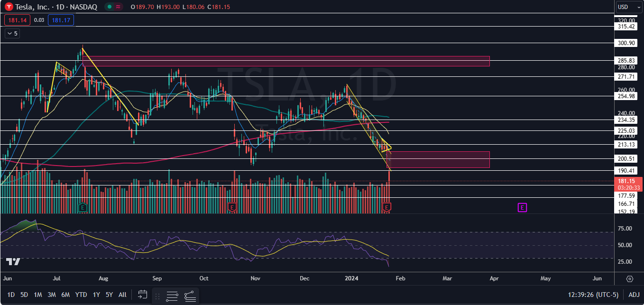Switch to the YTD date range
The width and height of the screenshot is (644, 305).
[x=81, y=295]
